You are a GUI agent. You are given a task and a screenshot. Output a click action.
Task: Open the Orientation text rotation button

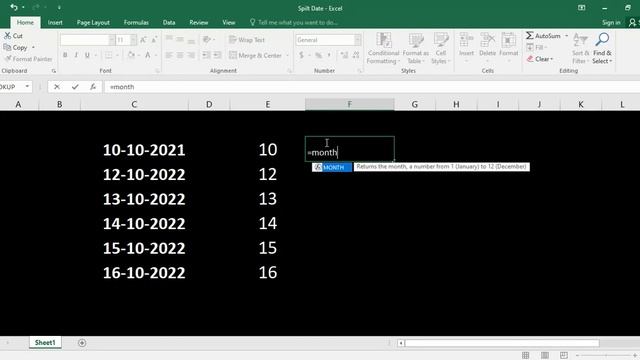point(207,40)
